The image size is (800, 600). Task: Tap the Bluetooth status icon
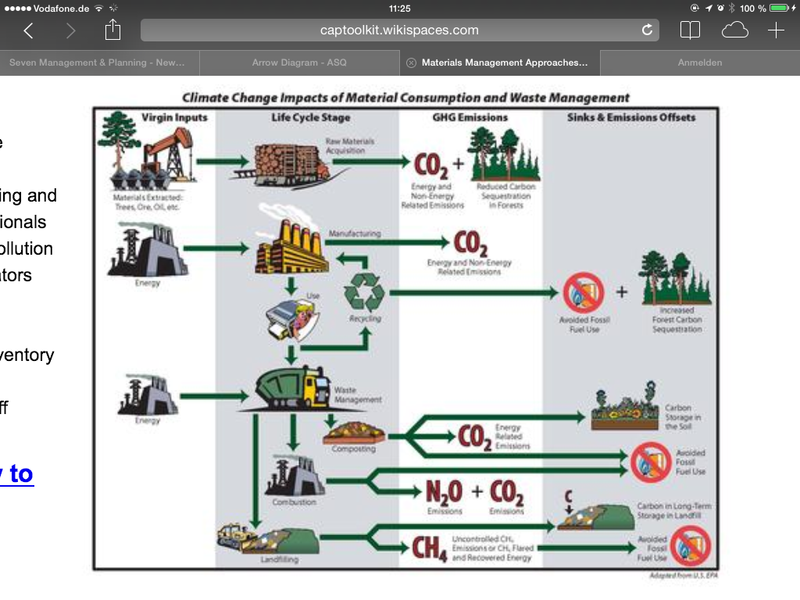pyautogui.click(x=732, y=8)
